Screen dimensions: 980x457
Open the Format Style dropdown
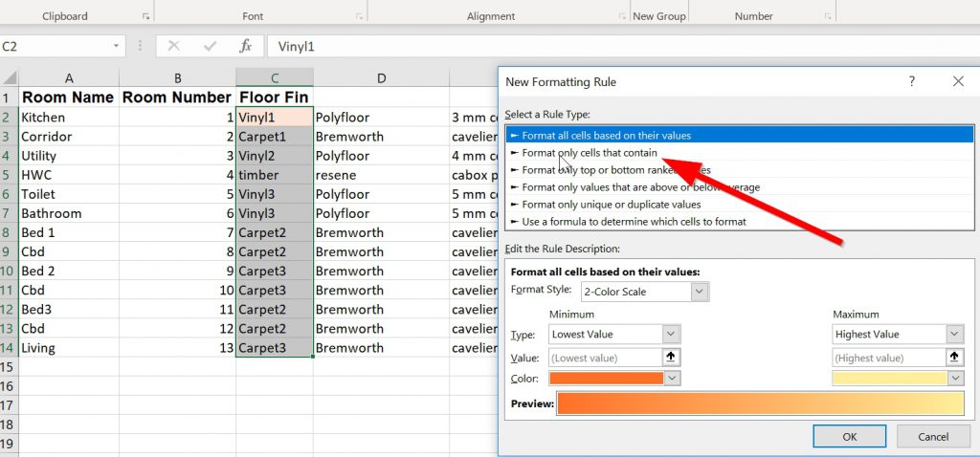(x=700, y=292)
